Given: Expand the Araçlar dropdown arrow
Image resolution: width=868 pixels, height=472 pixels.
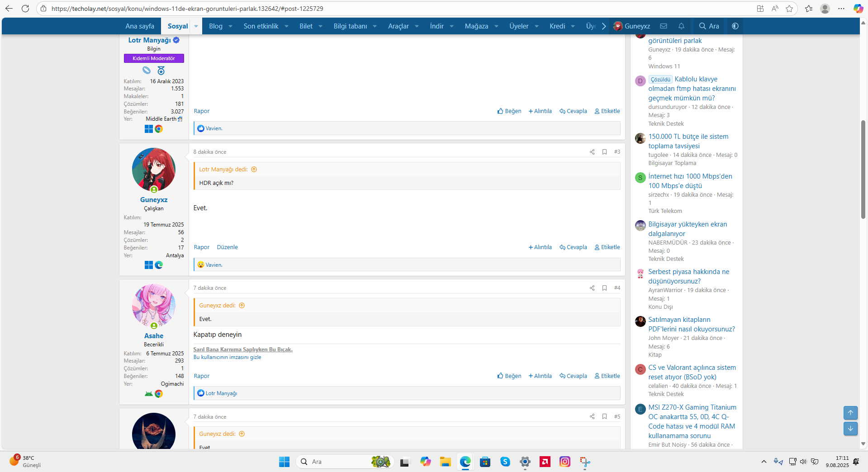Looking at the screenshot, I should click(417, 26).
